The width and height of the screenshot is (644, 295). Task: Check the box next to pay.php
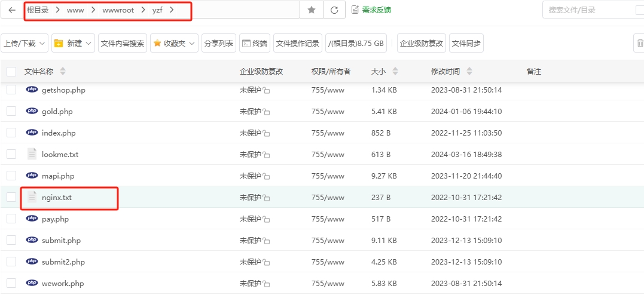[11, 219]
